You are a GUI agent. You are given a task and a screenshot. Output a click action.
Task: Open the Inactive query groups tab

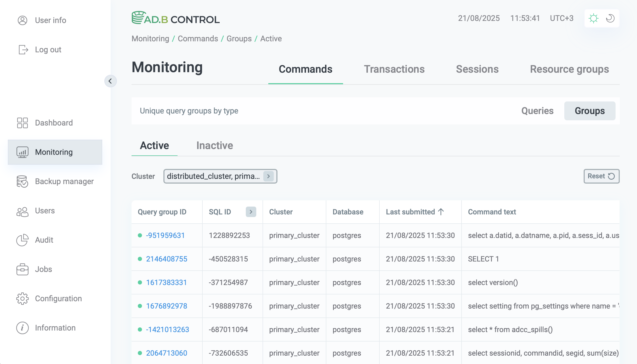(x=214, y=145)
